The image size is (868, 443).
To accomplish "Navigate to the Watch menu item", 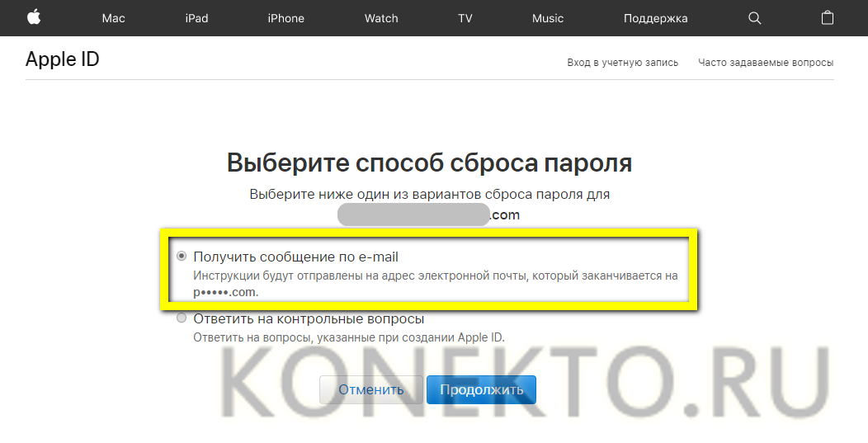I will click(x=381, y=18).
